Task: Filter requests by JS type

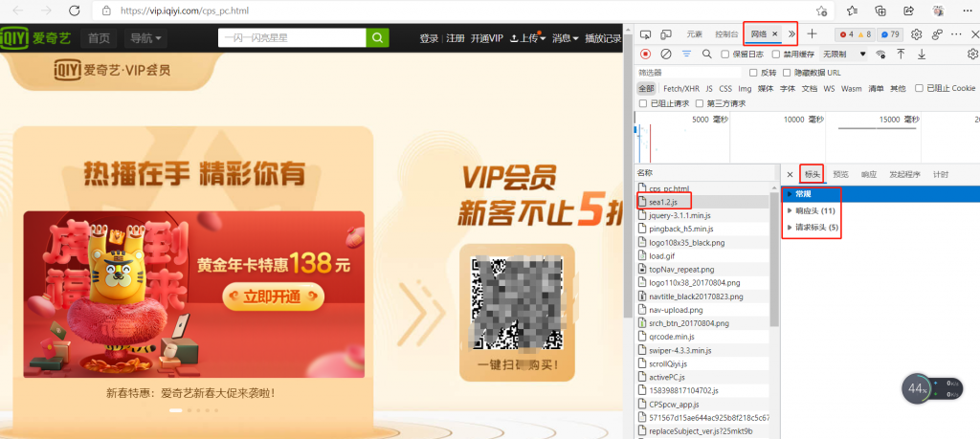Action: [x=709, y=88]
